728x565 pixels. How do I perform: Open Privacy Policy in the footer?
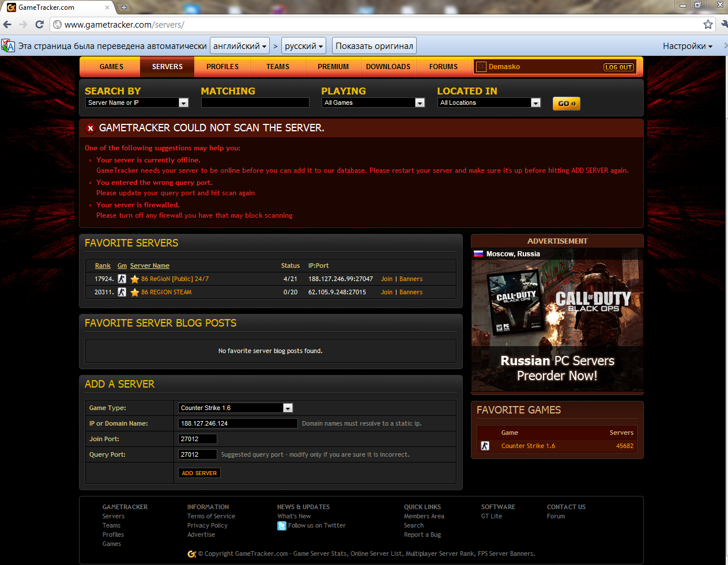tap(208, 526)
